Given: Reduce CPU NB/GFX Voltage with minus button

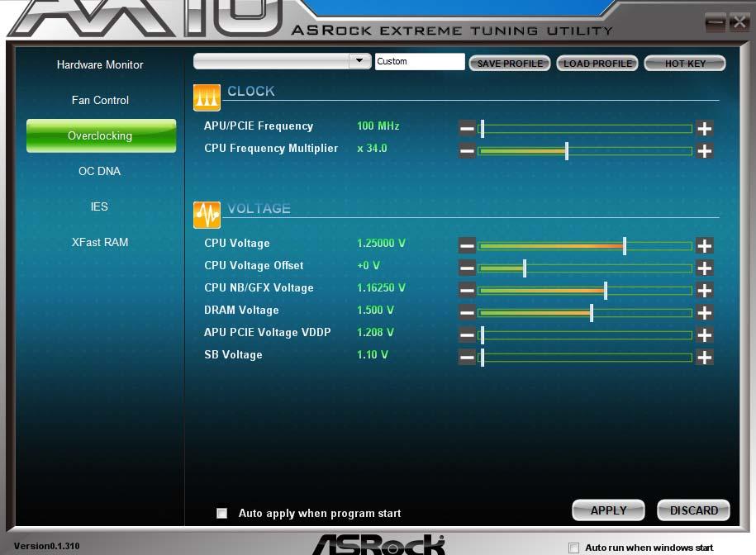Looking at the screenshot, I should coord(467,290).
